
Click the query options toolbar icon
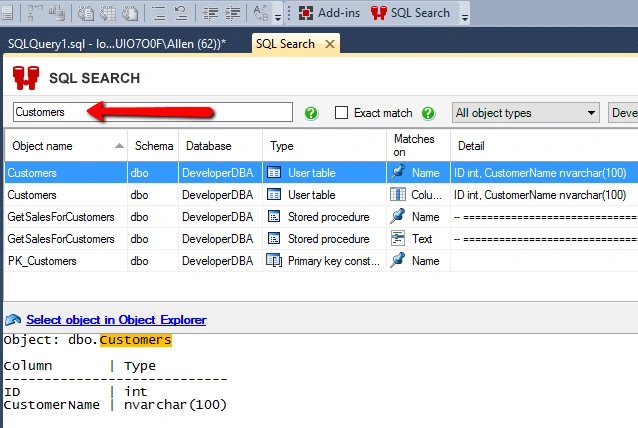(7, 13)
